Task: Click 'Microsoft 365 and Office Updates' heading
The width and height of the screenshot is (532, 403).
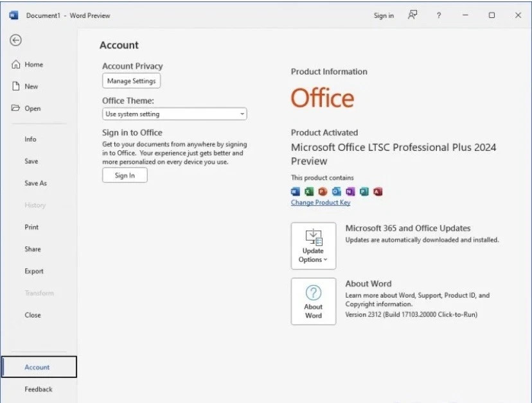Action: click(x=408, y=228)
